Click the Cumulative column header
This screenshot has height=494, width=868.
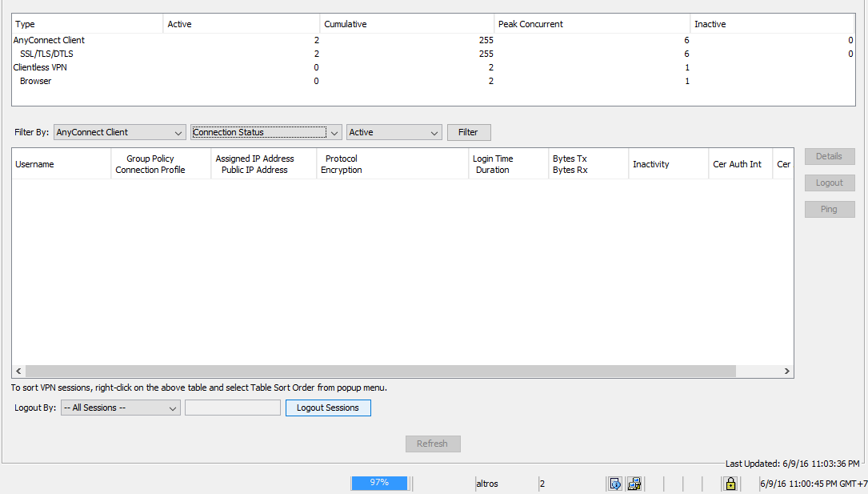(407, 24)
